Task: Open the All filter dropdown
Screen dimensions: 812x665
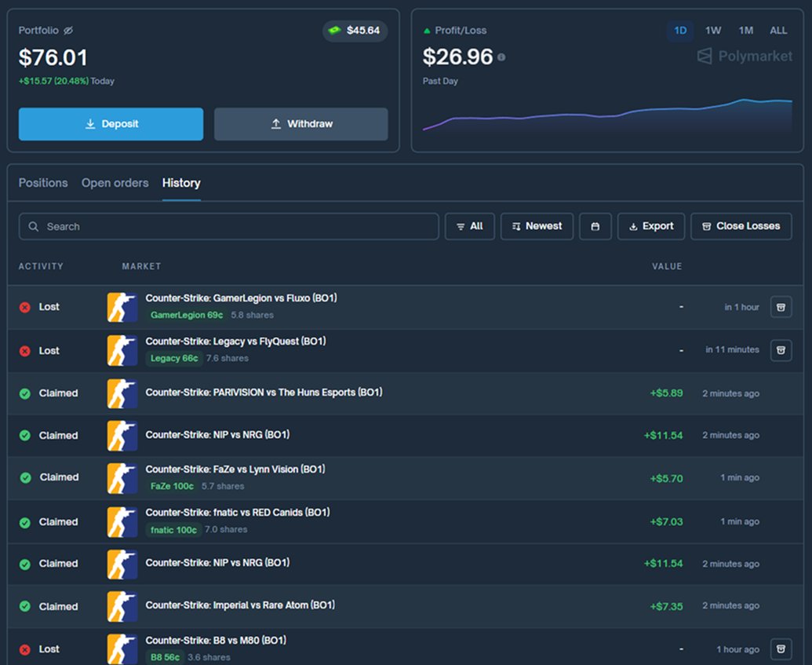Action: point(470,226)
